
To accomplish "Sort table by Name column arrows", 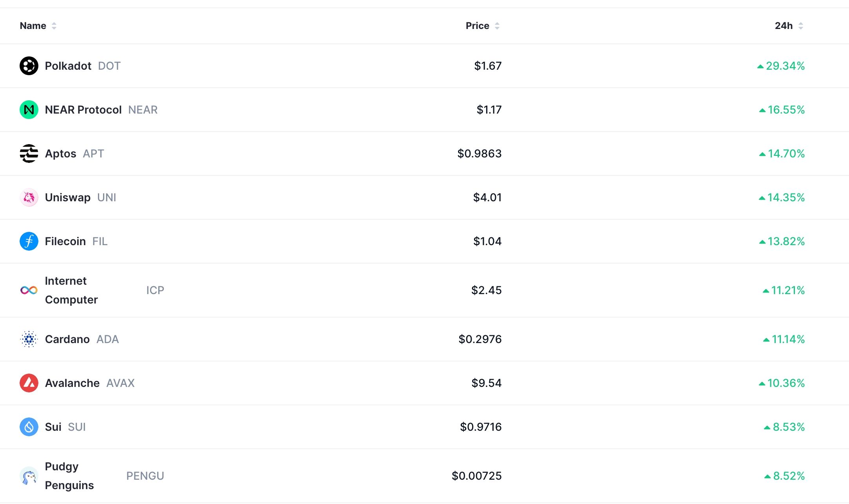I will (x=54, y=26).
